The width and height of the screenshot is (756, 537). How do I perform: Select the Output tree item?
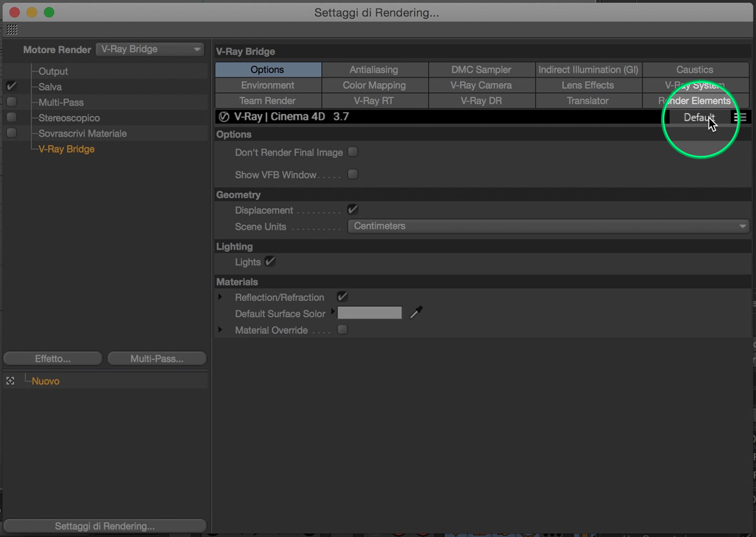(53, 71)
